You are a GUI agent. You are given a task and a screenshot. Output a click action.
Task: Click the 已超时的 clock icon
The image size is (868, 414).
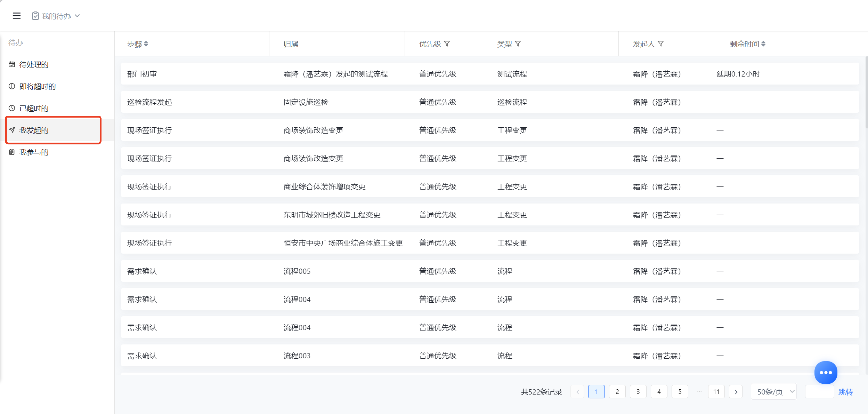coord(12,108)
